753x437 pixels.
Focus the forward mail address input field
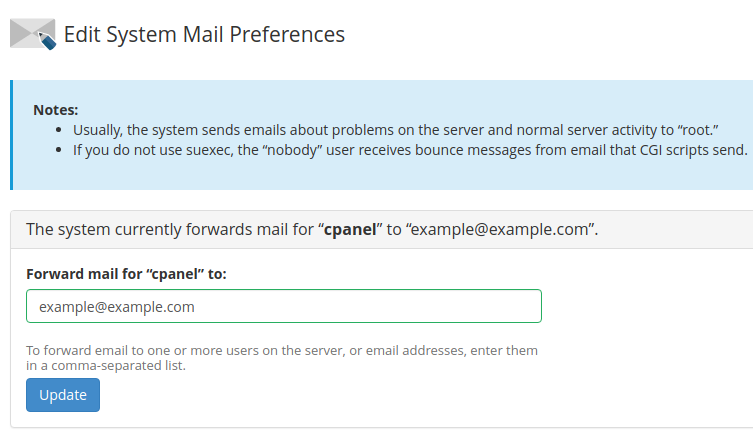coord(283,306)
